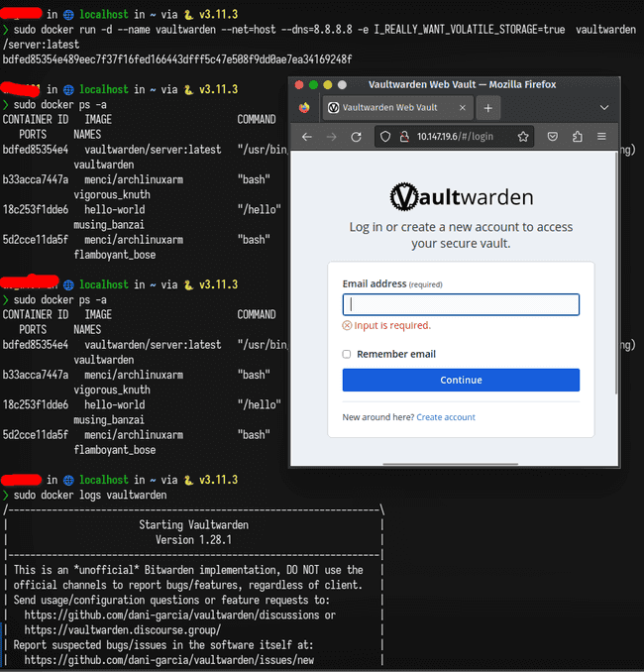Screen dimensions: 644x672
Task: Click the red close window button
Action: tap(299, 85)
